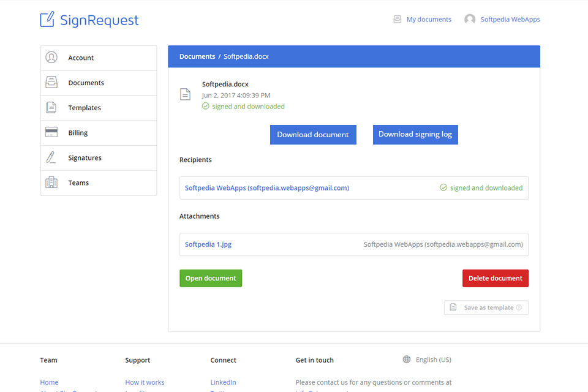Screen dimensions: 588x392
Task: Click the Teams building icon in sidebar
Action: pyautogui.click(x=51, y=183)
